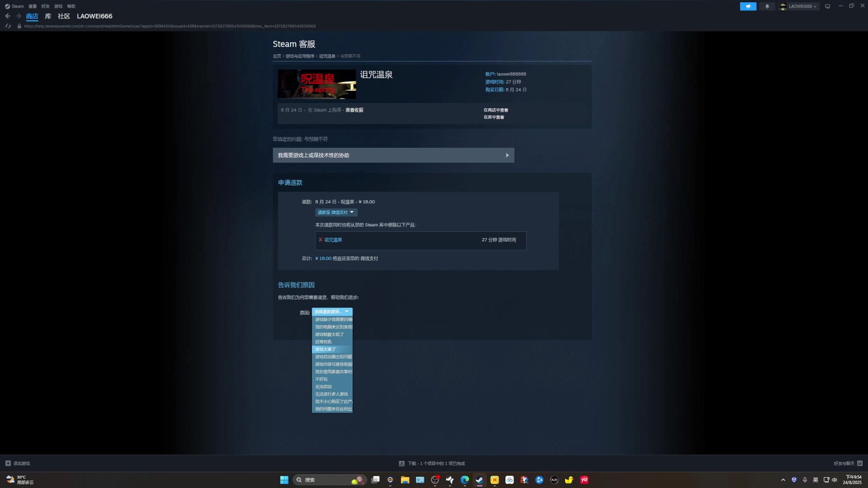Switch to the 商店 tab
This screenshot has width=868, height=488.
tap(32, 16)
